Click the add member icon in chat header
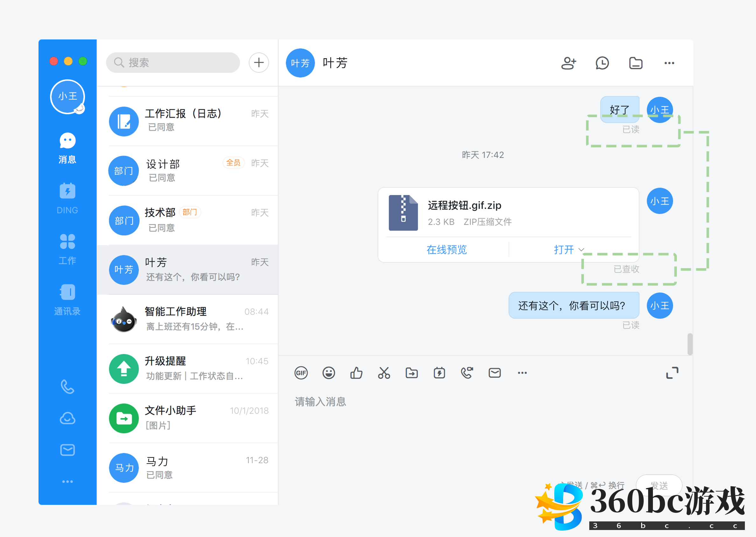Image resolution: width=756 pixels, height=537 pixels. click(x=569, y=63)
